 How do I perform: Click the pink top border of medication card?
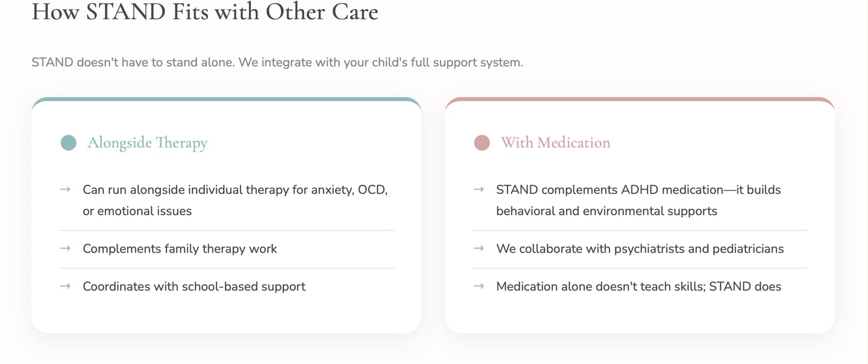(640, 99)
